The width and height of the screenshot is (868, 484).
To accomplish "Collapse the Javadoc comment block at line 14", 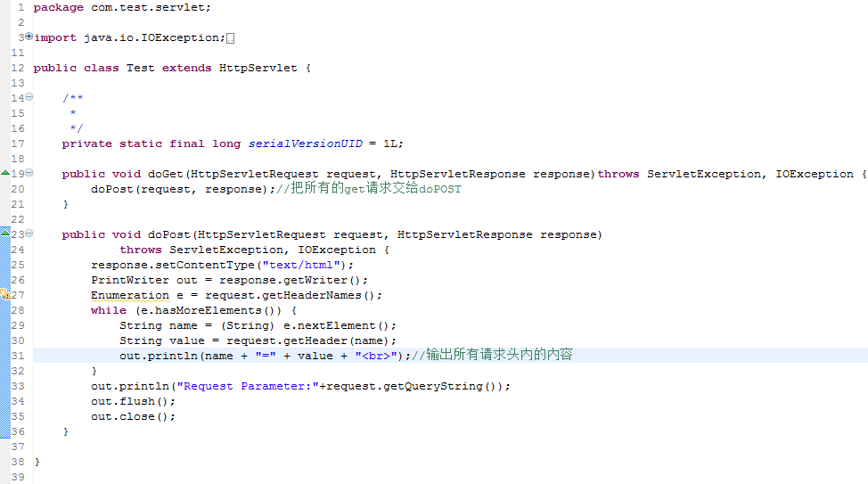I will click(29, 97).
